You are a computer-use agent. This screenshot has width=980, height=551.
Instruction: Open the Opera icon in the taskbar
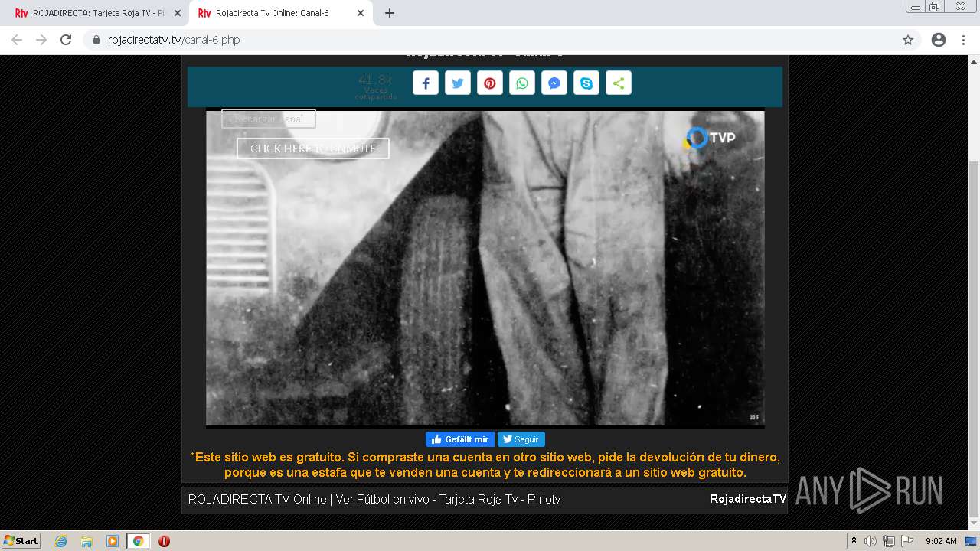point(164,541)
